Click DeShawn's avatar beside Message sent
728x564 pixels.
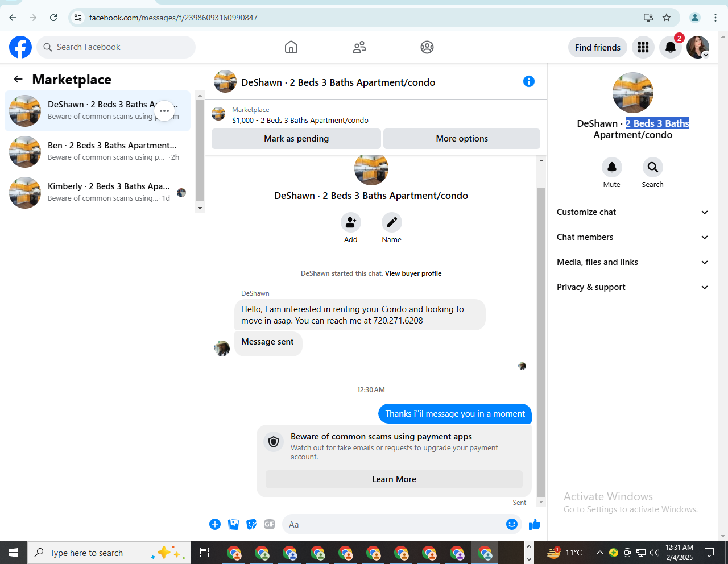point(222,349)
